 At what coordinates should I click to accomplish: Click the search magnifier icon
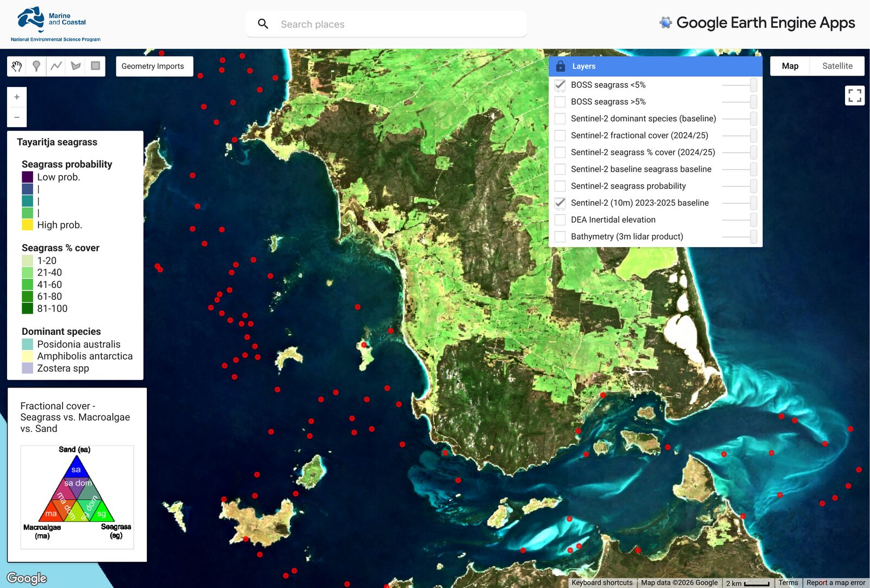point(263,24)
